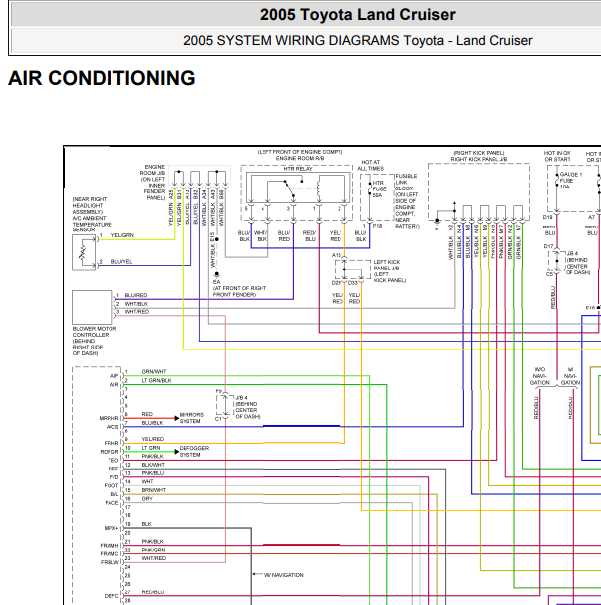Select the "A/C AMBIENT TEMPERATURE SENSOR" label
The width and height of the screenshot is (601, 605).
[92, 224]
